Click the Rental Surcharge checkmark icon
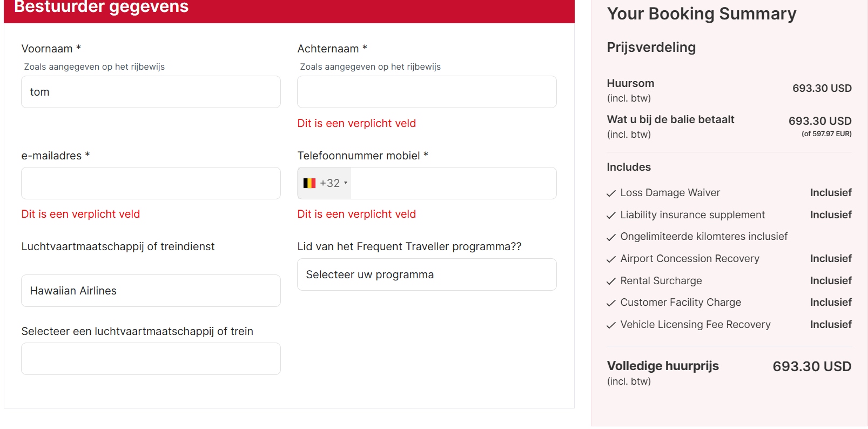Screen dimensions: 868x429 (611, 281)
